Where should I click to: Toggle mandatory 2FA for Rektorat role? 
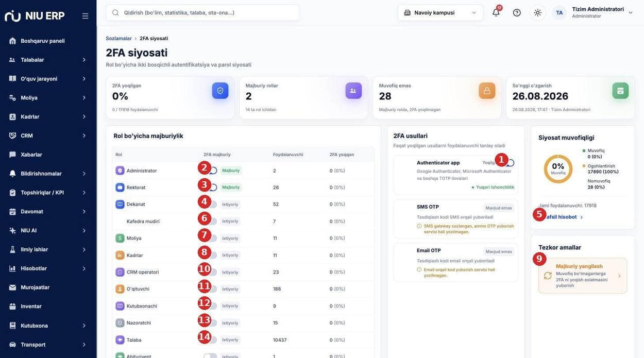(211, 187)
